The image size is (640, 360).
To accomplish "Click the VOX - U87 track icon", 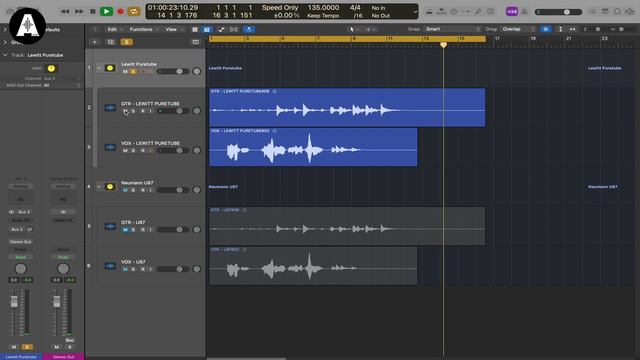I will point(110,266).
